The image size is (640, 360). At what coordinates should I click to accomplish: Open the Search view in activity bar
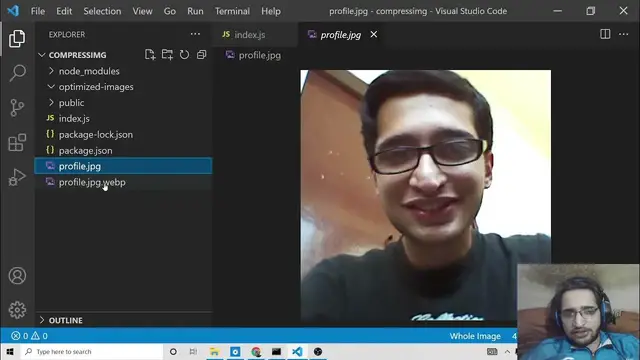(x=17, y=73)
